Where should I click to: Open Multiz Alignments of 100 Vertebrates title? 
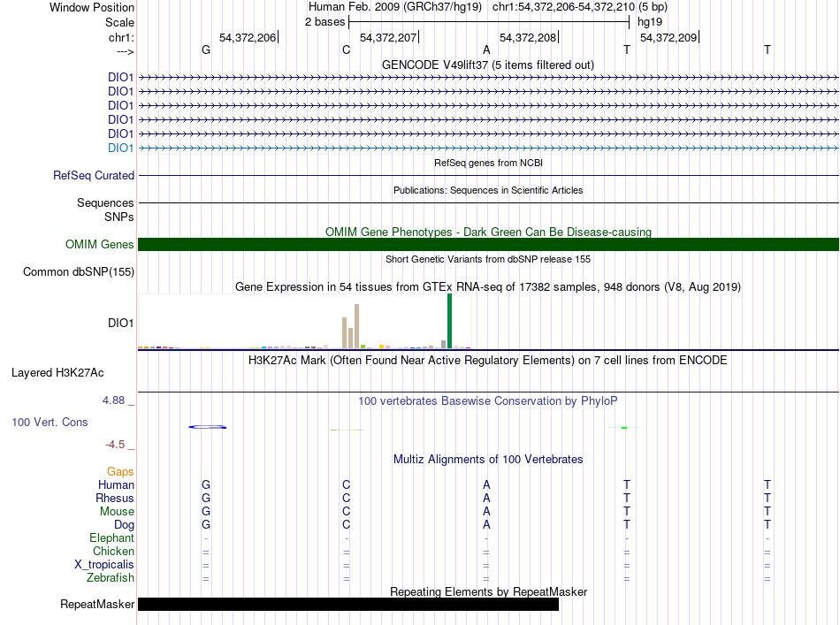pos(488,460)
